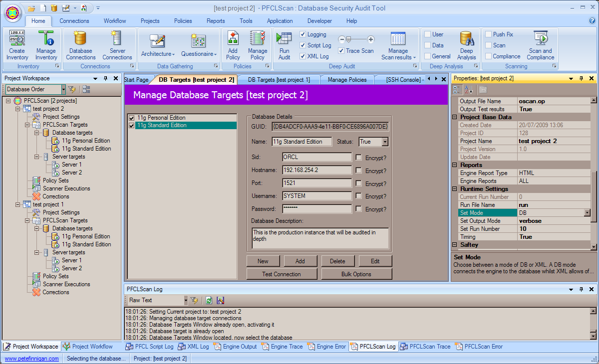Image resolution: width=599 pixels, height=364 pixels.
Task: Collapse the test project 1 tree node
Action: pos(18,204)
